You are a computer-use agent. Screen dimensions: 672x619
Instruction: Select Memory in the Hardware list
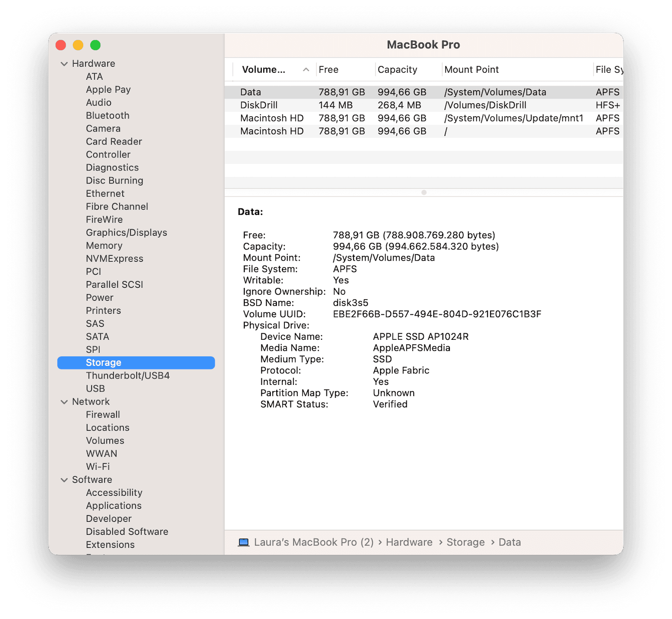click(104, 245)
